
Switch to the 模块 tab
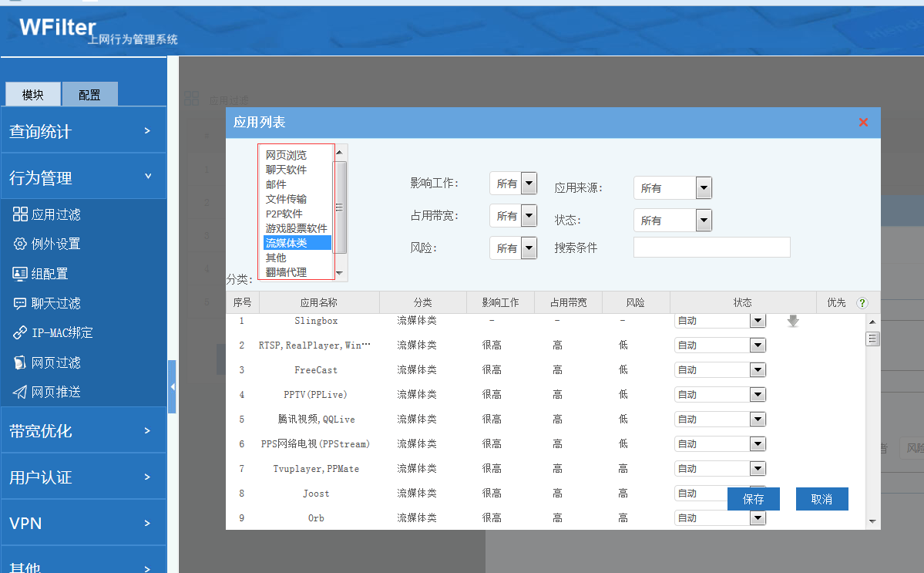pyautogui.click(x=33, y=95)
